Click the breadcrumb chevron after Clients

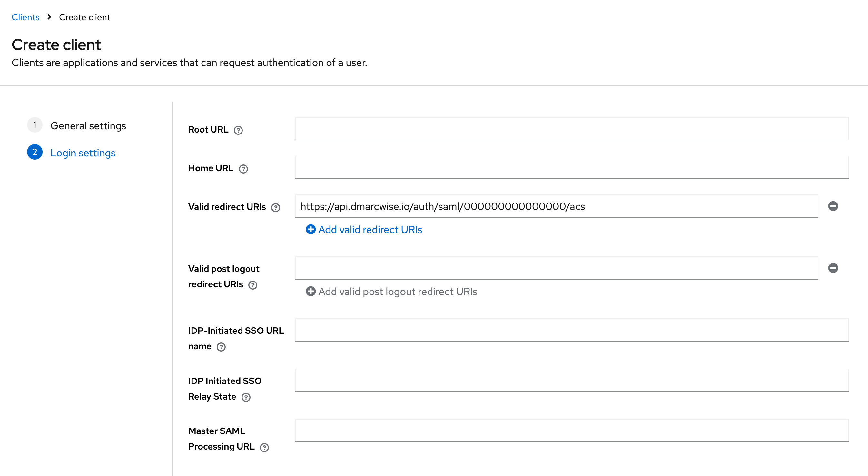pyautogui.click(x=49, y=17)
